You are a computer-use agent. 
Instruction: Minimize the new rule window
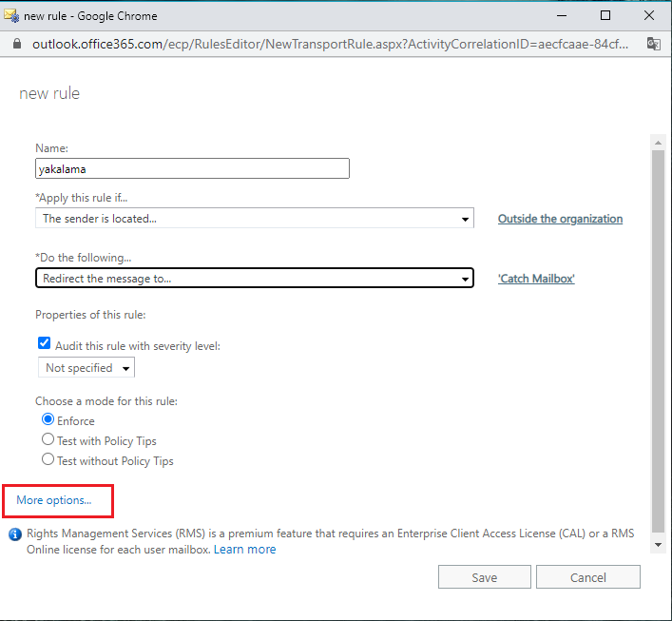(x=562, y=15)
